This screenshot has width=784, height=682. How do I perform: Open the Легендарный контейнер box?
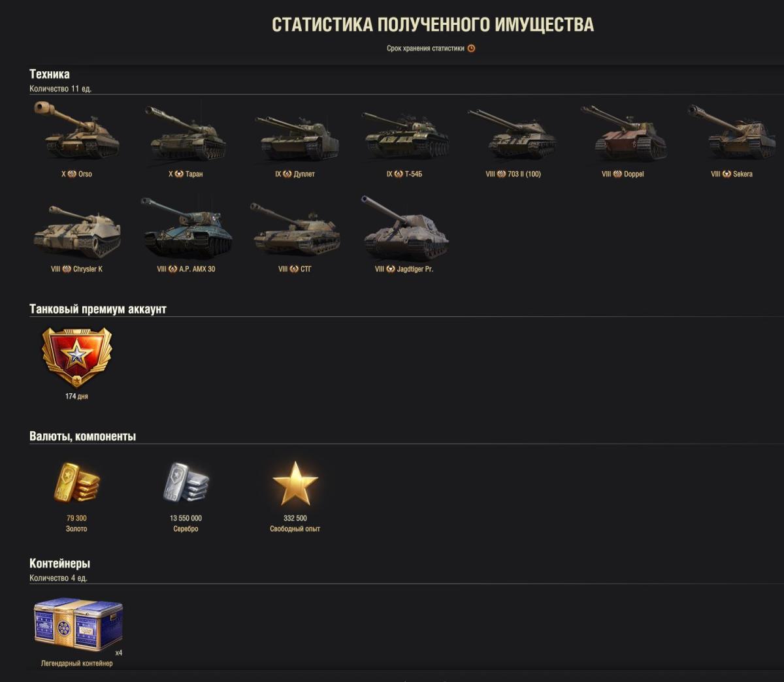78,624
